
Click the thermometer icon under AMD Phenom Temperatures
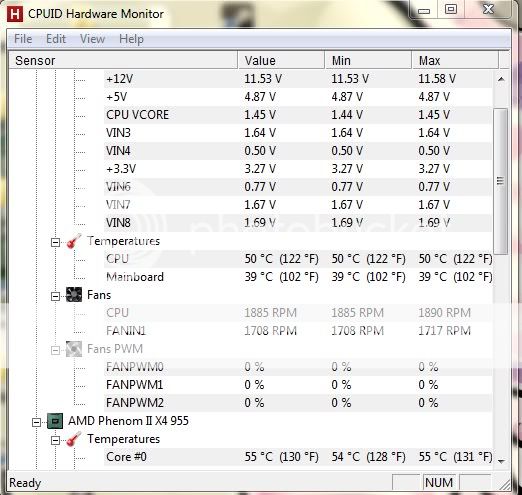74,439
